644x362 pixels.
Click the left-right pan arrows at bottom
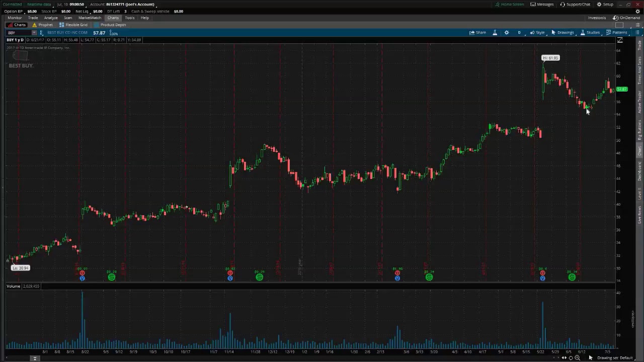coord(563,358)
